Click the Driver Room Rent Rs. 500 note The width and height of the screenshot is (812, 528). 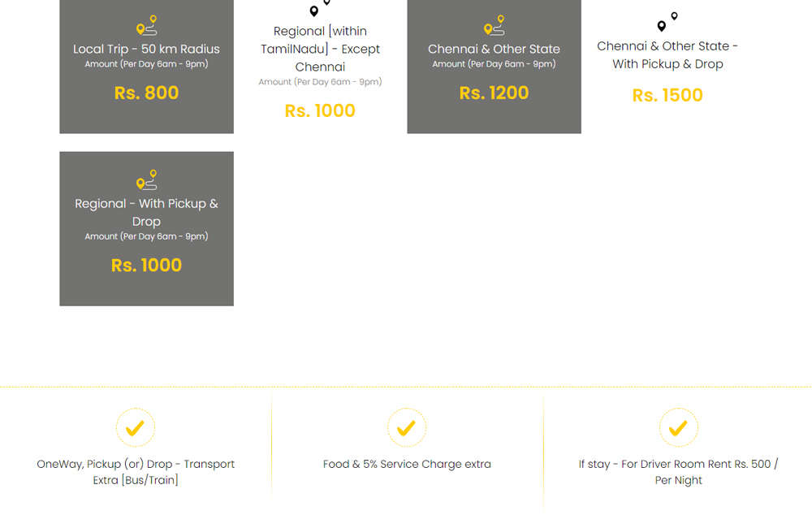pos(678,472)
